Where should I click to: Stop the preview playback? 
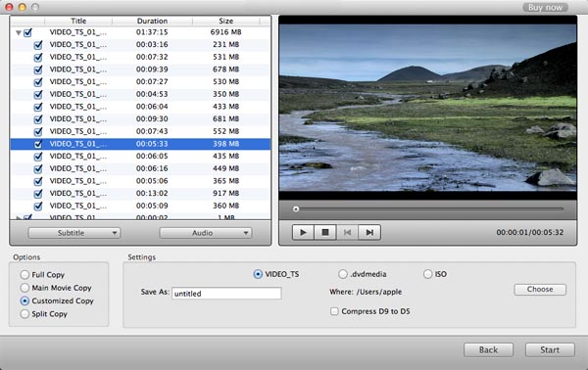click(x=325, y=233)
